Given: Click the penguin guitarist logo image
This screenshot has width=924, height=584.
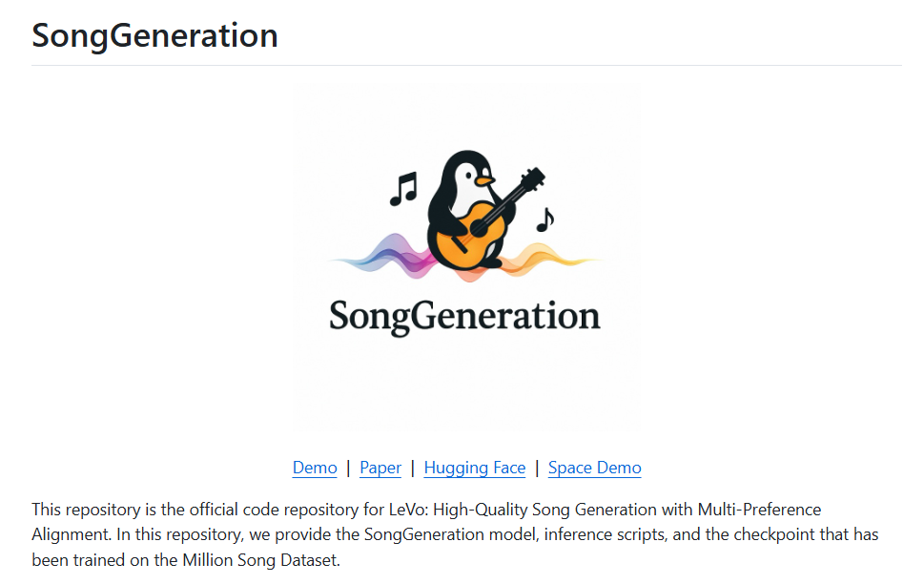Looking at the screenshot, I should (466, 258).
